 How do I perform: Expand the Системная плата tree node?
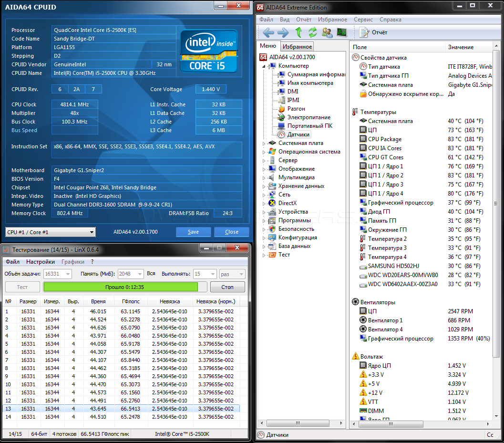pyautogui.click(x=265, y=143)
